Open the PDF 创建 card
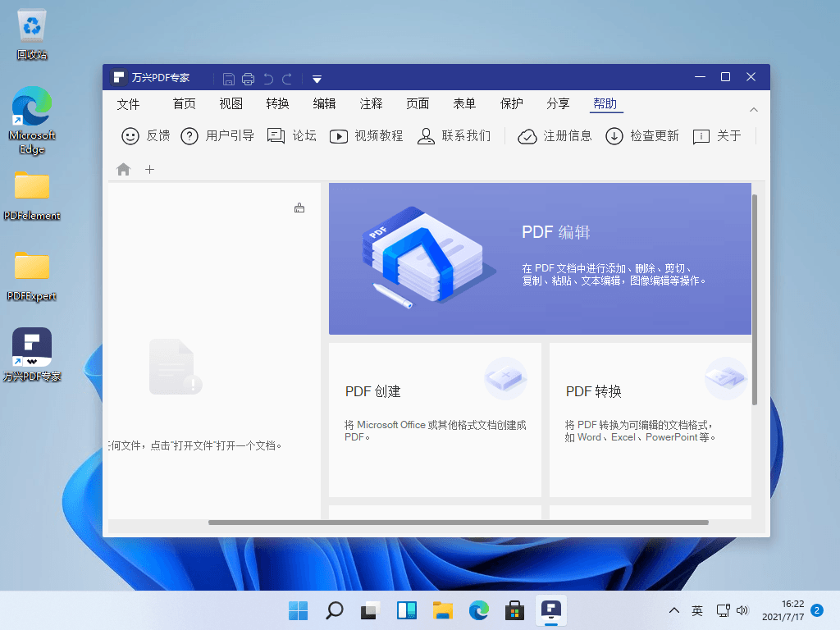 click(435, 420)
